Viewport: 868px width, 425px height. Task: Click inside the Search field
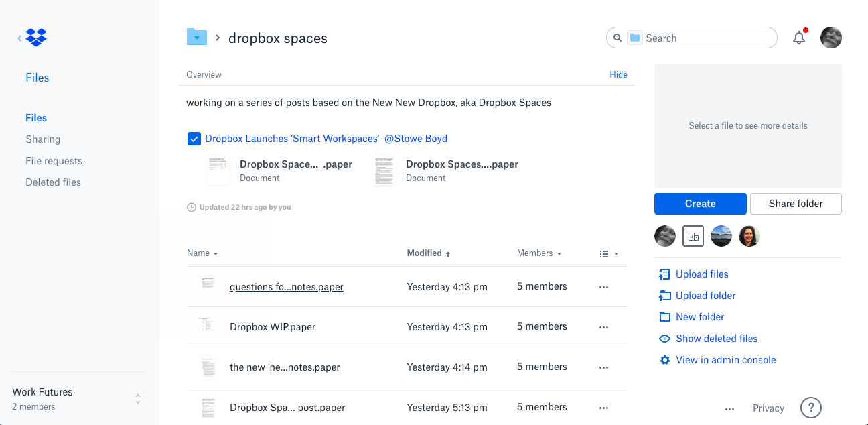703,38
